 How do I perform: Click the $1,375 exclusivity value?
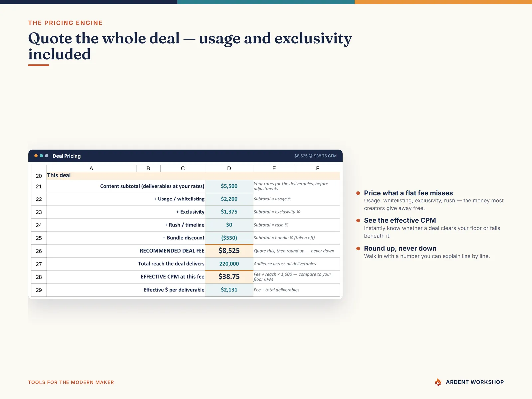pyautogui.click(x=229, y=212)
